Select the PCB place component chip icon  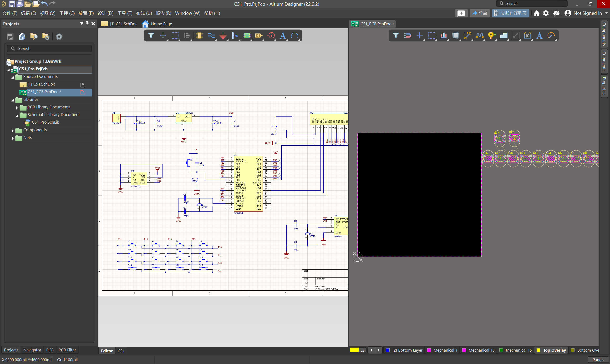pyautogui.click(x=456, y=36)
